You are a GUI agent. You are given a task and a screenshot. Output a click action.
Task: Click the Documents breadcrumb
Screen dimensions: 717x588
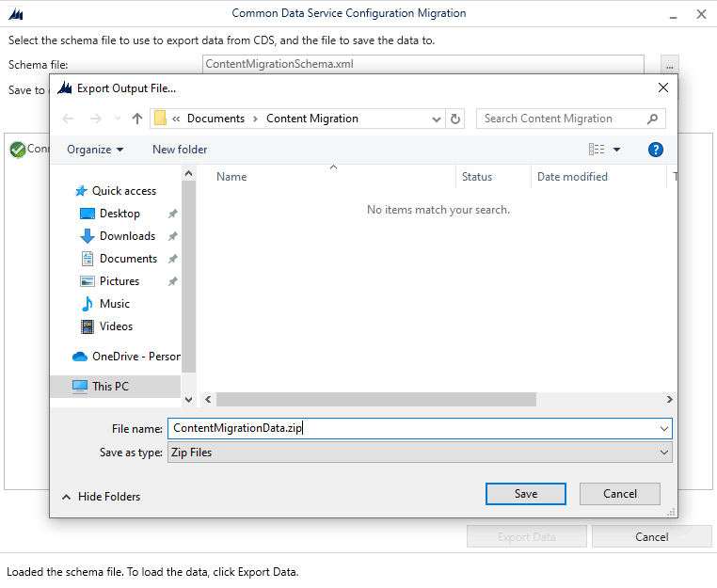215,119
